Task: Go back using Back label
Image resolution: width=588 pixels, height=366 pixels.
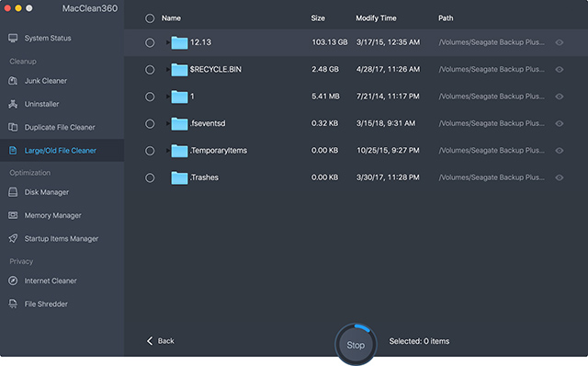Action: (x=165, y=341)
